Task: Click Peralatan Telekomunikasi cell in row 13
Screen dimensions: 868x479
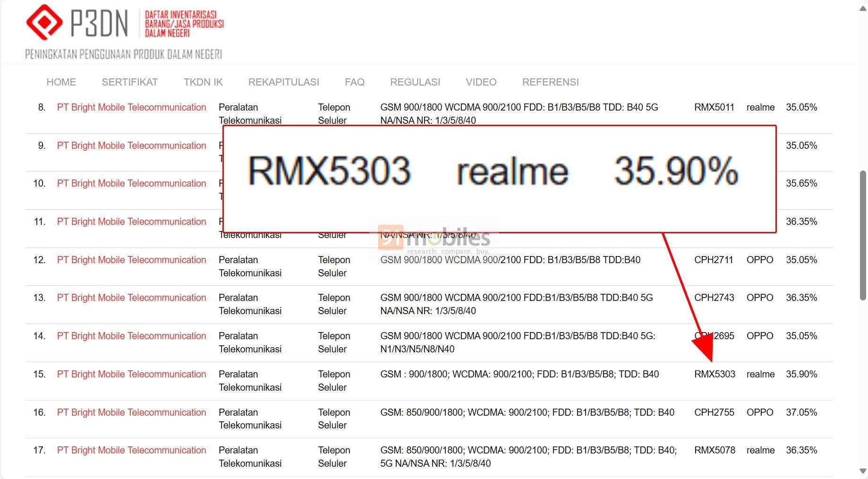Action: 250,304
